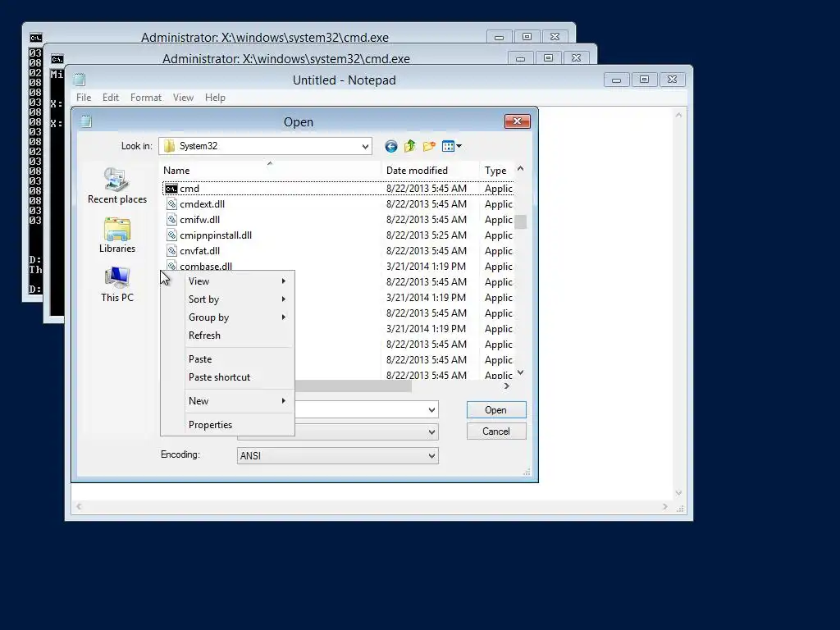Click Notepad's vertical scroll up arrow
This screenshot has width=840, height=630.
[x=678, y=115]
